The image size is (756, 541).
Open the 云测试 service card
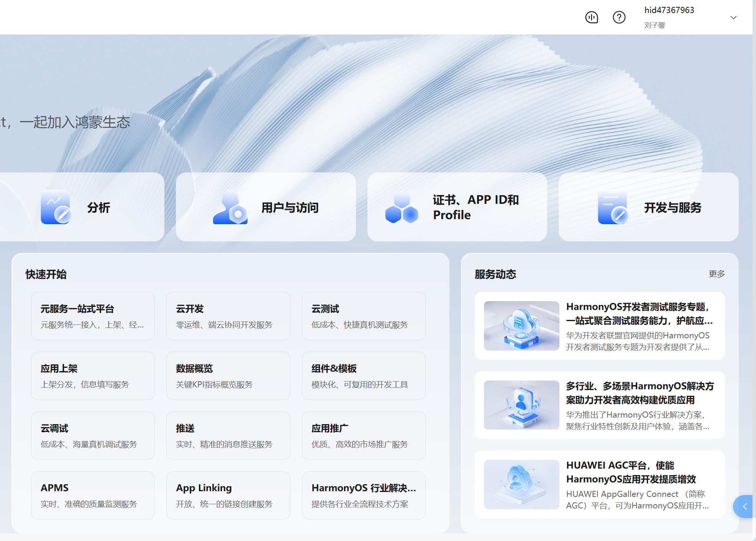point(363,316)
